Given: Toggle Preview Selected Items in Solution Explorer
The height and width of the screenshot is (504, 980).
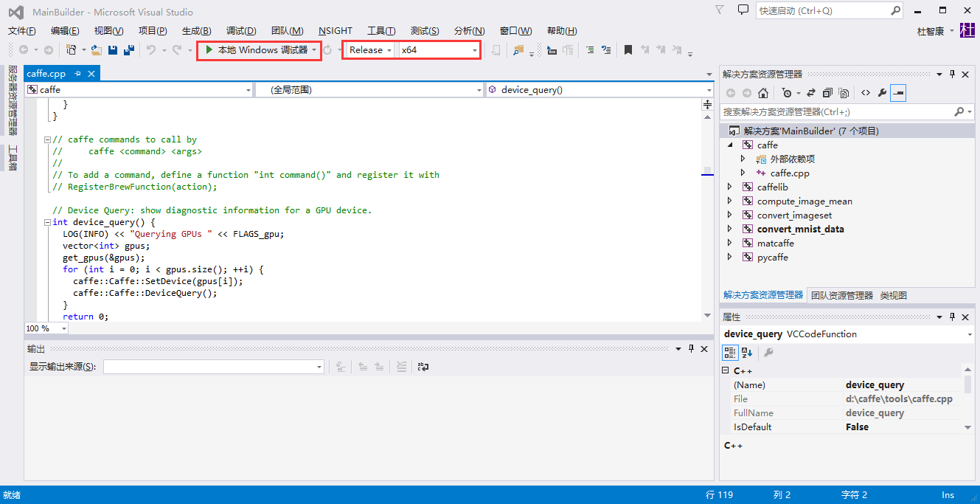Looking at the screenshot, I should tap(898, 93).
